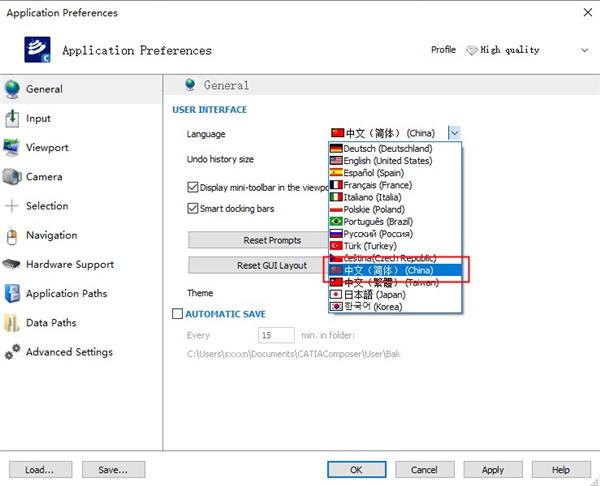600x486 pixels.
Task: Toggle Display mini-toolbar in the viewport checkbox
Action: (192, 187)
